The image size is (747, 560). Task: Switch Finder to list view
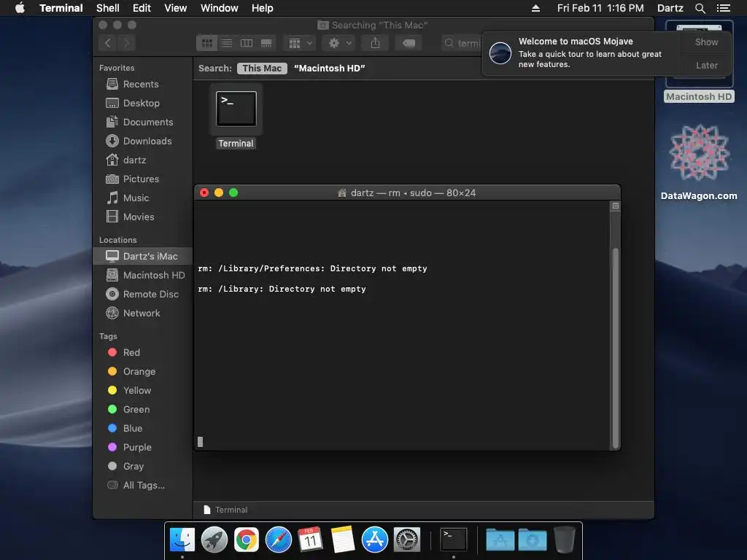coord(226,43)
